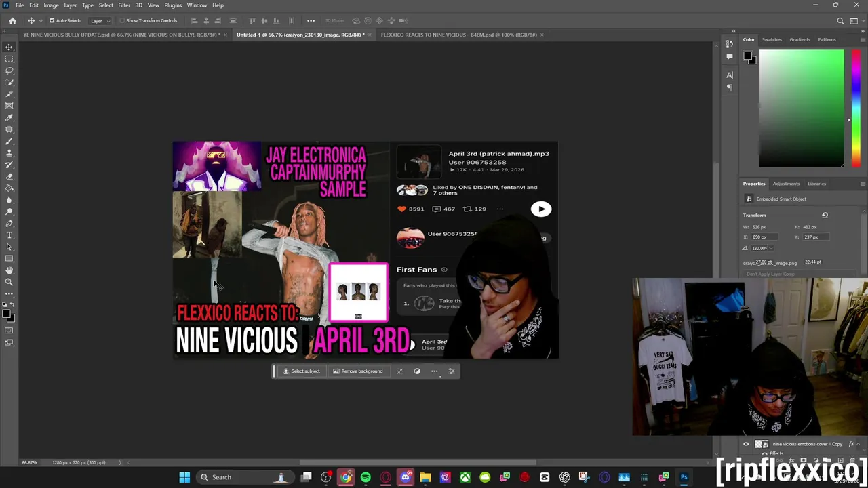This screenshot has width=868, height=488.
Task: Select the Rectangle shape tool
Action: [x=9, y=259]
